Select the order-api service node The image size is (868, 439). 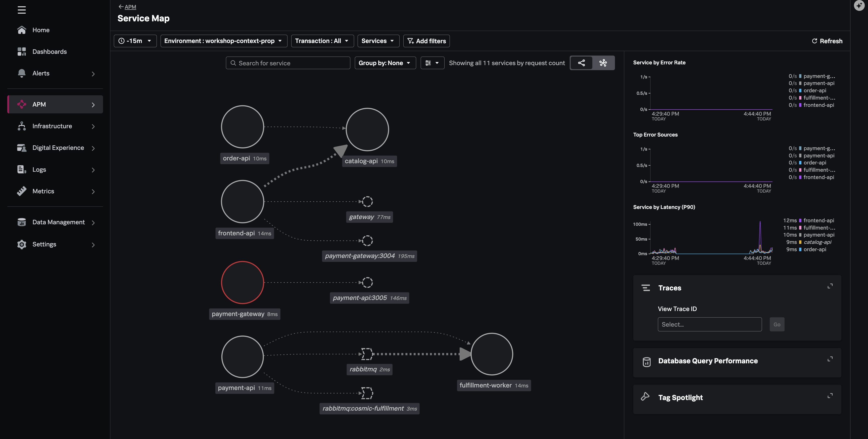click(242, 127)
